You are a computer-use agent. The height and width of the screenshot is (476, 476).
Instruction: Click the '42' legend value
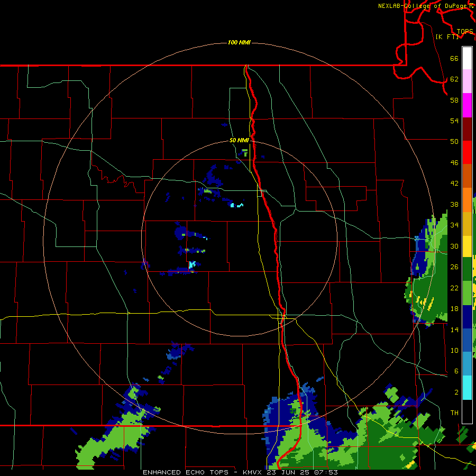(x=454, y=184)
